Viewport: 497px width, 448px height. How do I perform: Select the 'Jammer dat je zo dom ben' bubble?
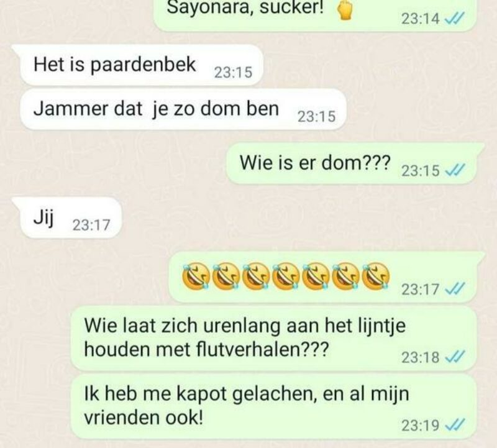click(183, 109)
